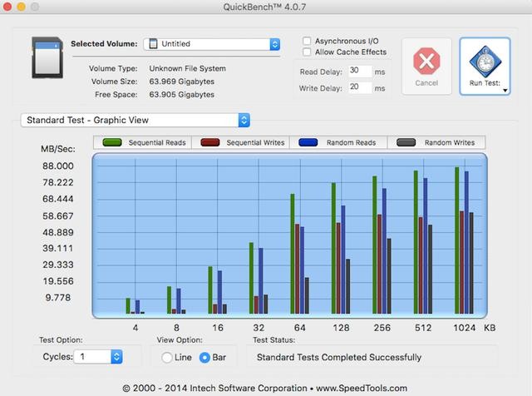Click the 88.000 MB/Sec axis value
The image size is (532, 396).
tap(58, 166)
